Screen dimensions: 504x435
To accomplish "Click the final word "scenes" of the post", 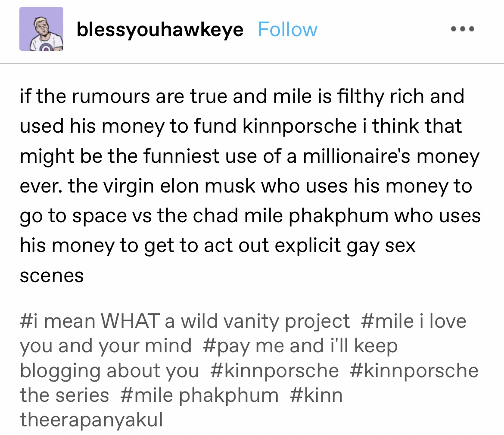I will 52,276.
